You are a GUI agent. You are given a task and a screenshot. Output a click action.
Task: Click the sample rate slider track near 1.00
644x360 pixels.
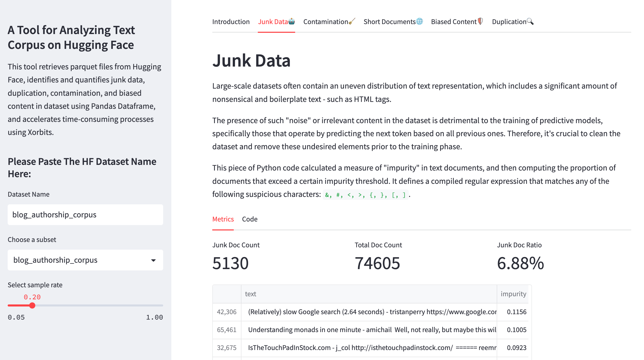(160, 305)
